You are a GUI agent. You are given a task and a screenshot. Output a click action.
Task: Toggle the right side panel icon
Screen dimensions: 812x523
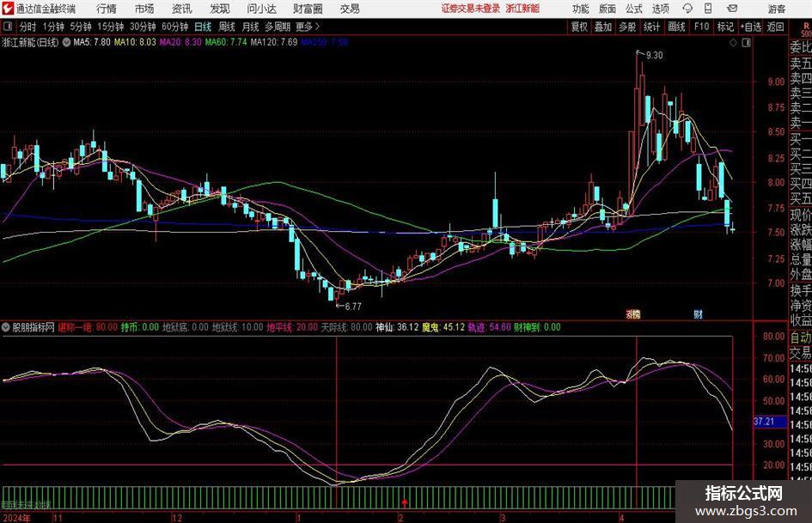pos(746,43)
